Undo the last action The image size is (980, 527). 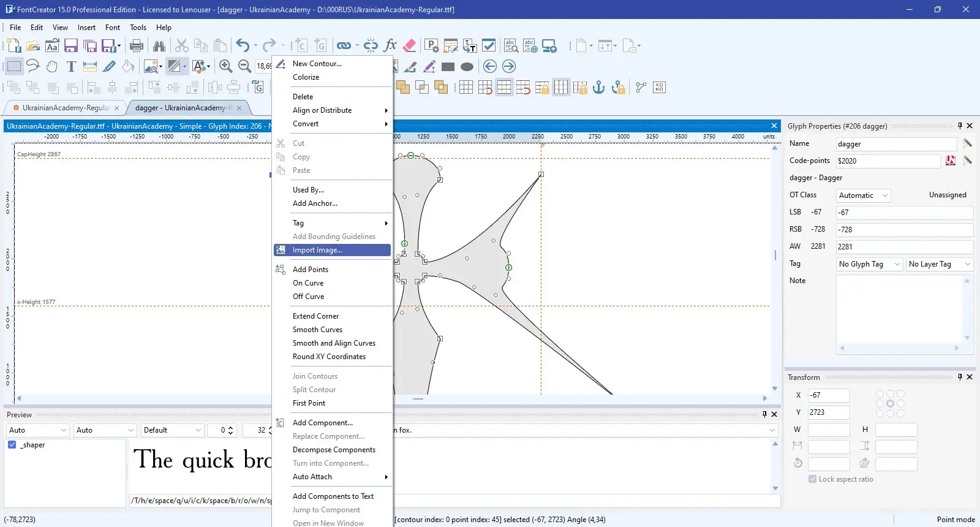[x=243, y=46]
